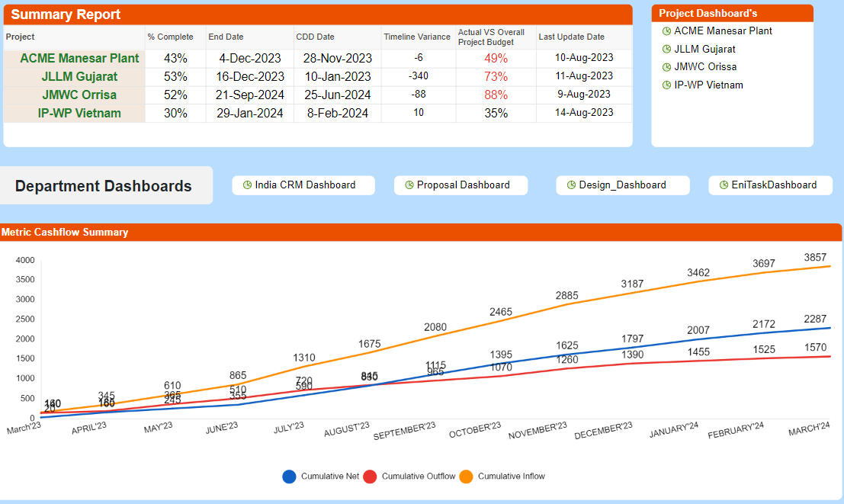Click the JMWC Orissa dashboard icon
The width and height of the screenshot is (844, 504).
click(x=666, y=67)
